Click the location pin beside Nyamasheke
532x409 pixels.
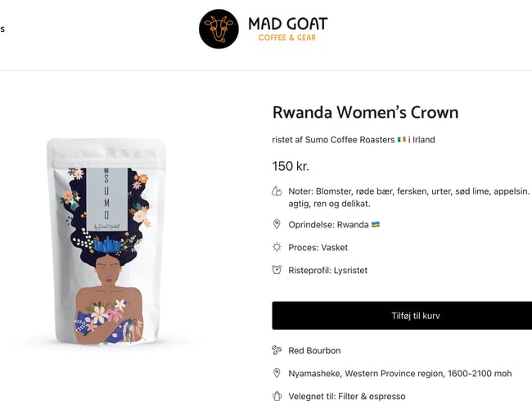point(277,374)
